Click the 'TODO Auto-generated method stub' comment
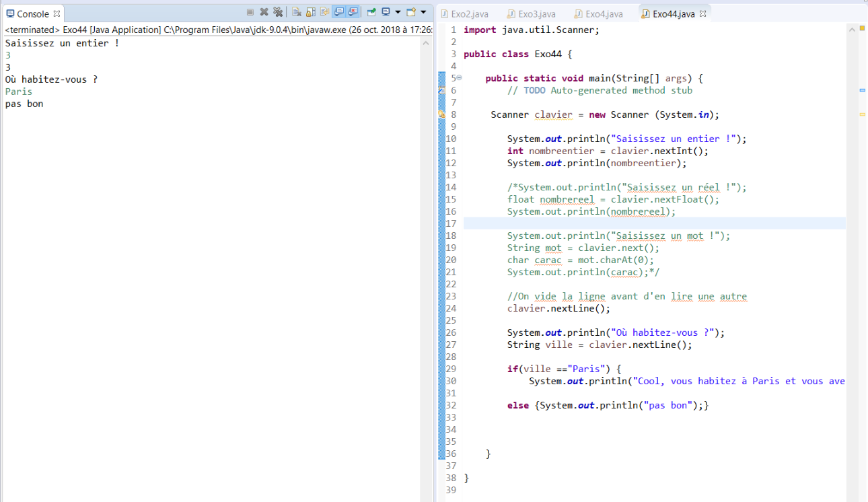The image size is (868, 502). point(608,90)
